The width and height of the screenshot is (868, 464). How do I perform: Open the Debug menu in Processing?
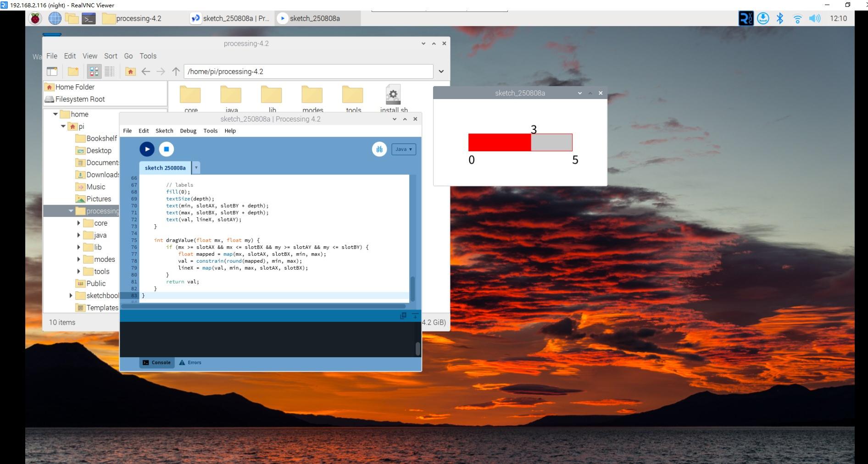(x=188, y=131)
